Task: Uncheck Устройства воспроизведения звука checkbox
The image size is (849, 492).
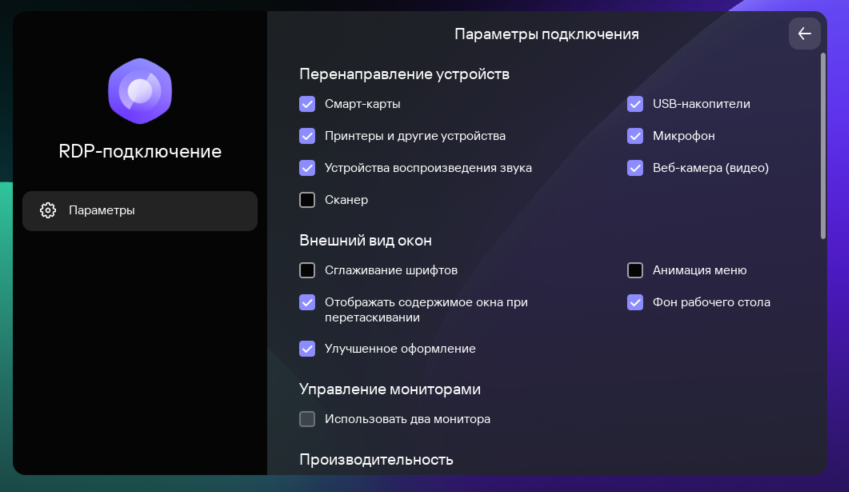Action: (x=307, y=168)
